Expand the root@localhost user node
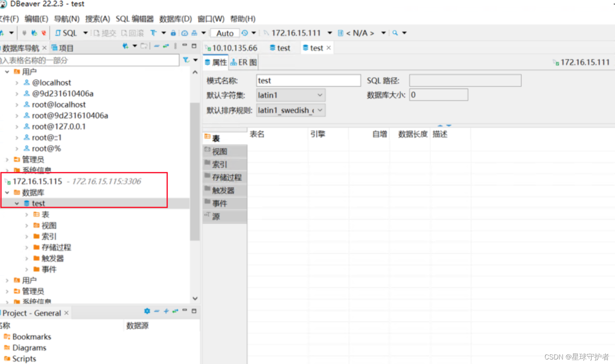The height and width of the screenshot is (364, 615). 17,104
